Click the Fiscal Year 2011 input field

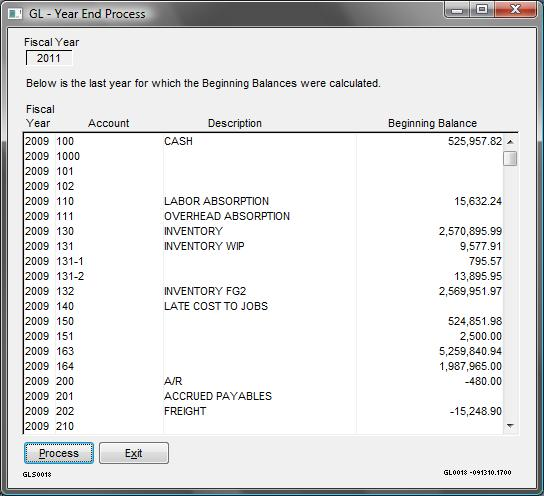coord(49,58)
